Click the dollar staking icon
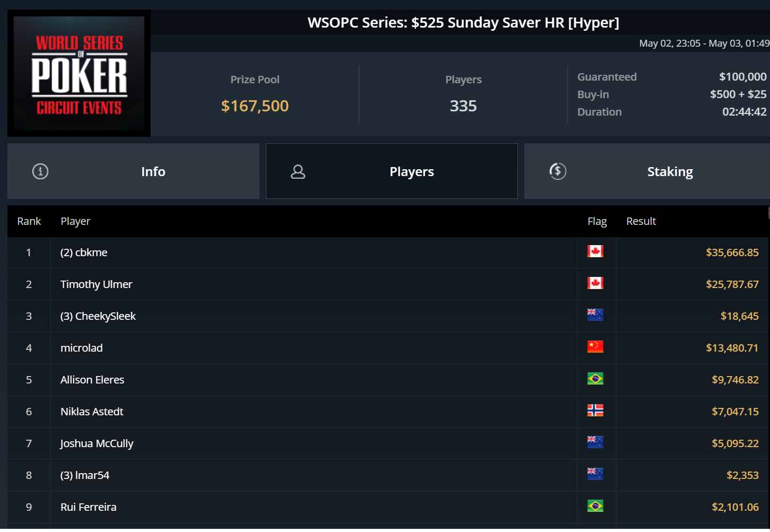Image resolution: width=770 pixels, height=532 pixels. point(558,171)
